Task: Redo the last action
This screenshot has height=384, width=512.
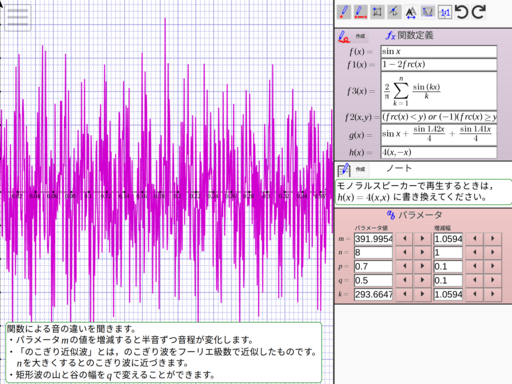Action: (479, 12)
